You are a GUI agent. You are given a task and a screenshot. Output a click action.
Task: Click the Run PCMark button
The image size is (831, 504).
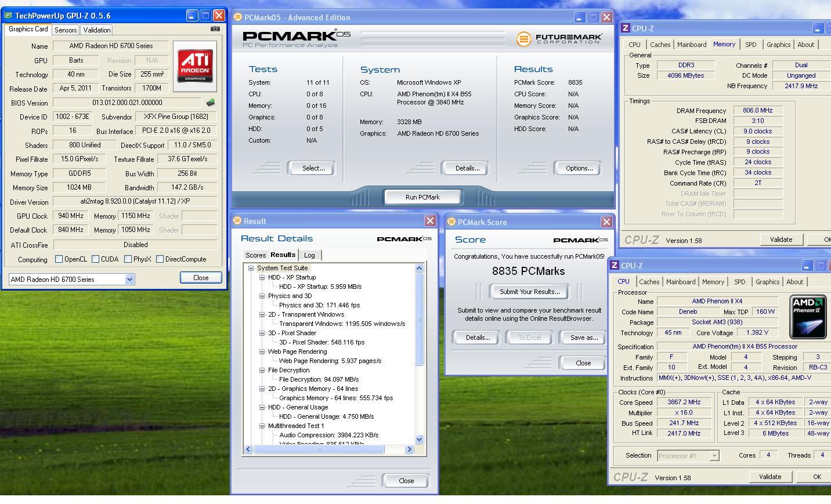422,197
